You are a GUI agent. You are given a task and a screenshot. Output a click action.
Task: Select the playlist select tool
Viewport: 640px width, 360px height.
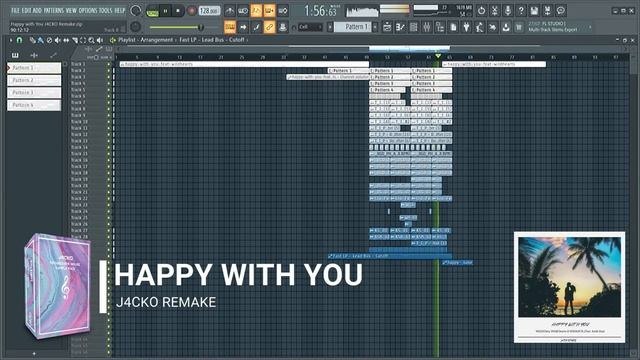[x=83, y=40]
